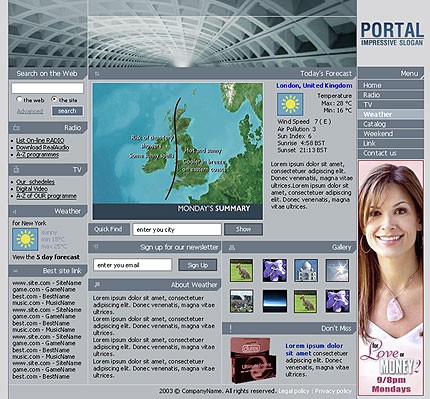
Task: Click the For Love or Money 2 banner
Action: click(391, 278)
